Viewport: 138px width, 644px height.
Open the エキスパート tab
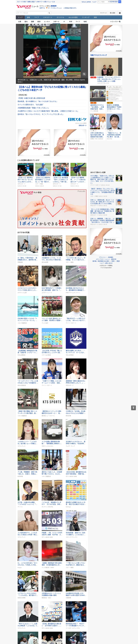click(48, 17)
